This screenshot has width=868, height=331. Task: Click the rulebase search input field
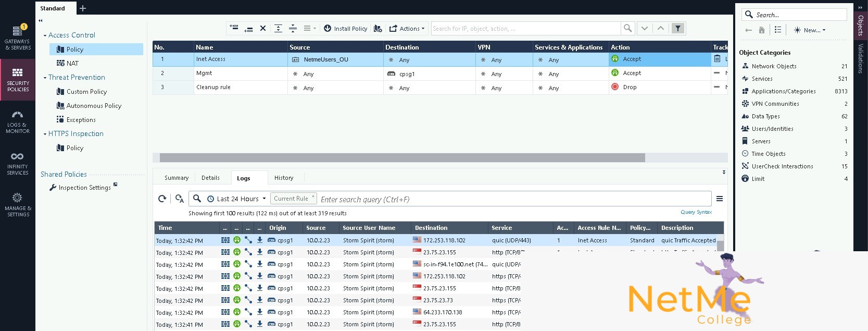[526, 29]
